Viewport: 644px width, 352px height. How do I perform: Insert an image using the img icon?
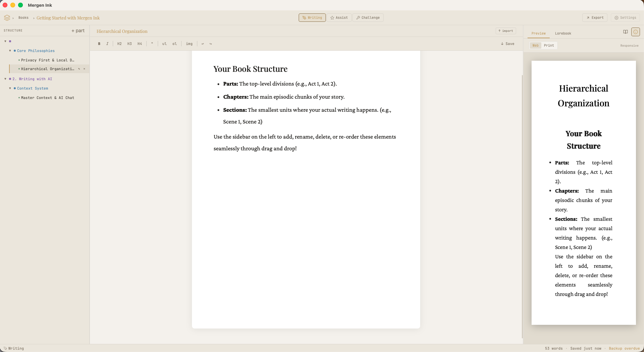point(189,44)
